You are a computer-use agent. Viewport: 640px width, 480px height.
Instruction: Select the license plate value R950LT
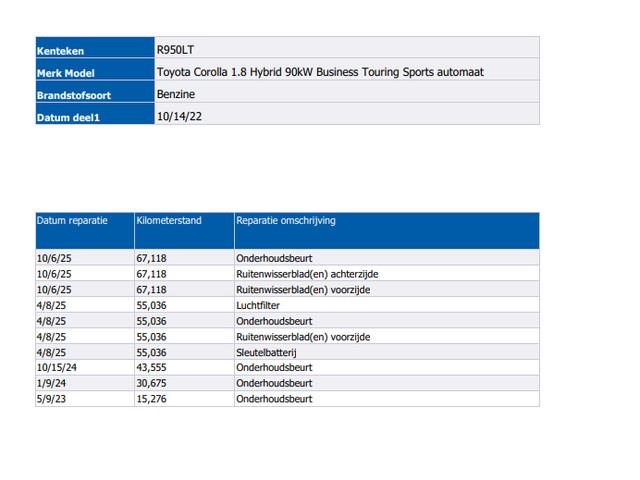(175, 50)
